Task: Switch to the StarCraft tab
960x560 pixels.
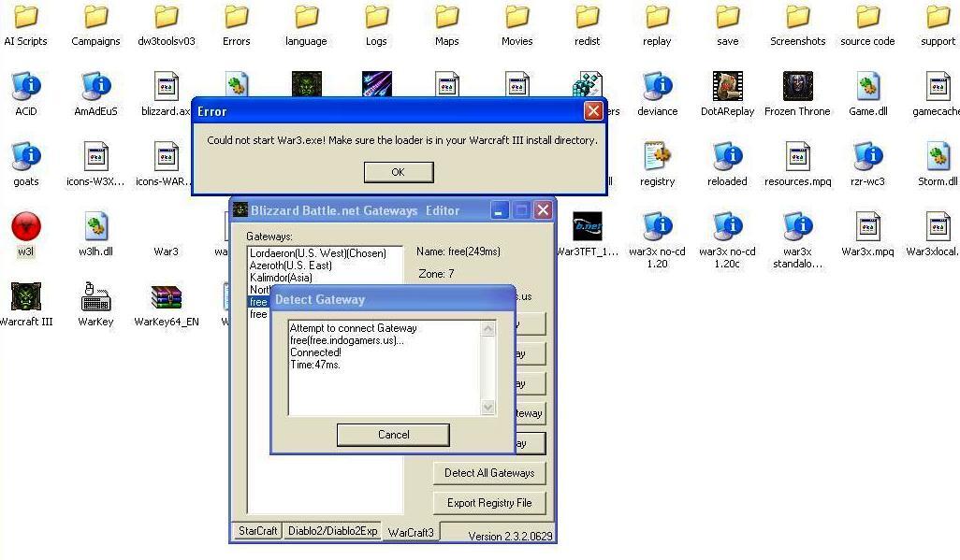Action: click(x=257, y=531)
